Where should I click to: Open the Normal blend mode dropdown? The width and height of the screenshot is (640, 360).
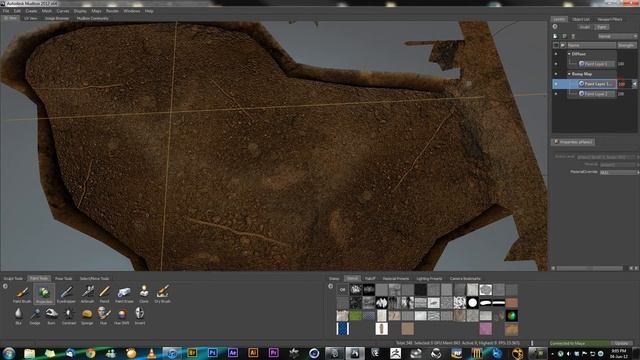pos(617,36)
